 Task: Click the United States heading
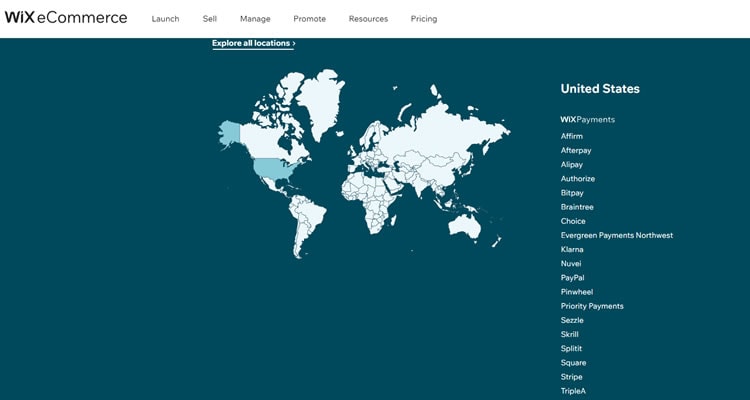pos(600,89)
